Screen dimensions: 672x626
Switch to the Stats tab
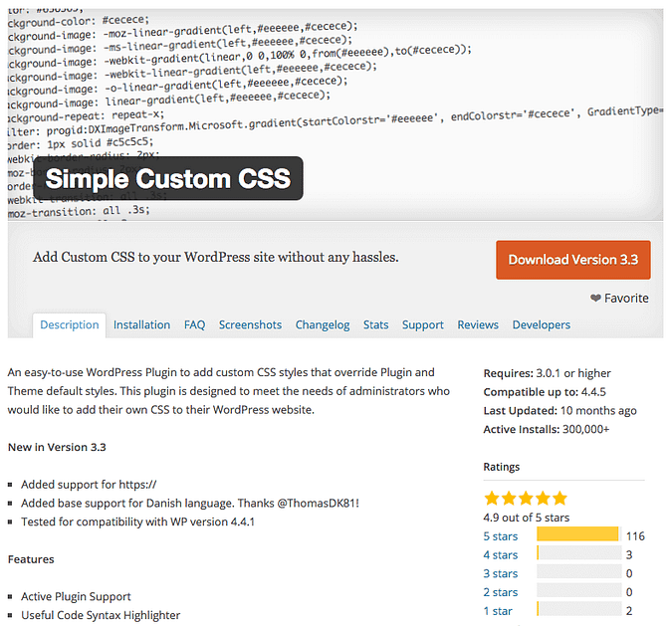click(376, 324)
